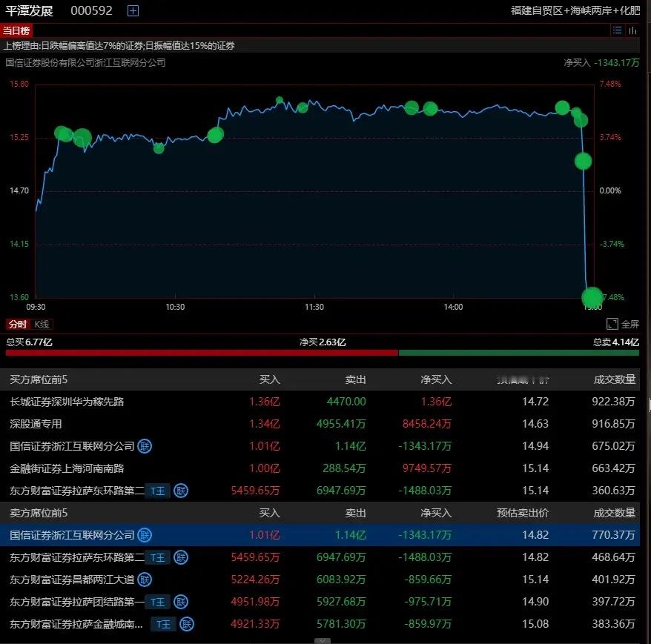Click 联 icon beside 东方财富证券拉萨团结路第一
The height and width of the screenshot is (644, 651).
pyautogui.click(x=181, y=602)
